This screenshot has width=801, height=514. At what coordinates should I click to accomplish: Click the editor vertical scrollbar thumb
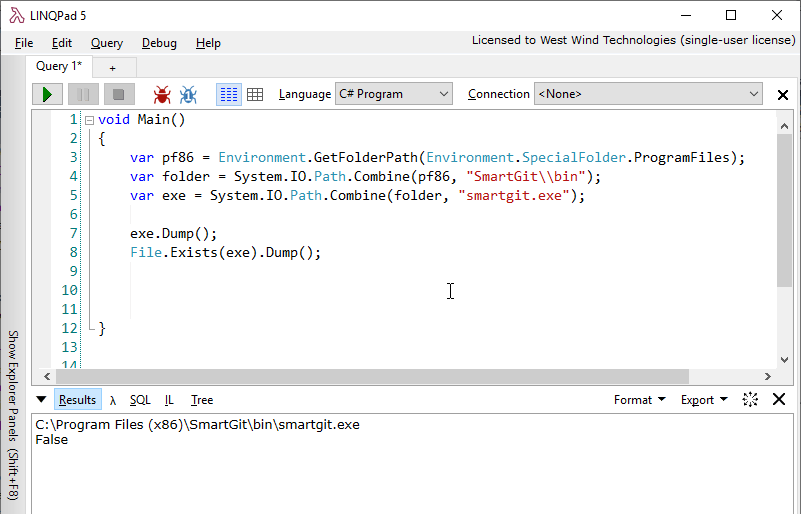784,211
